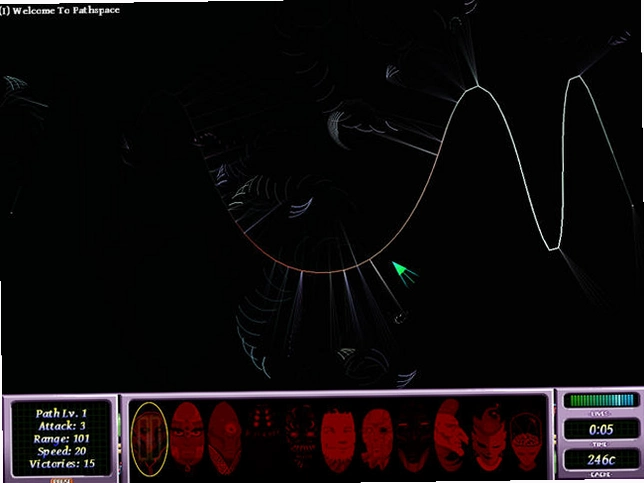Select the flame-haired grinning jester mask

pos(488,438)
